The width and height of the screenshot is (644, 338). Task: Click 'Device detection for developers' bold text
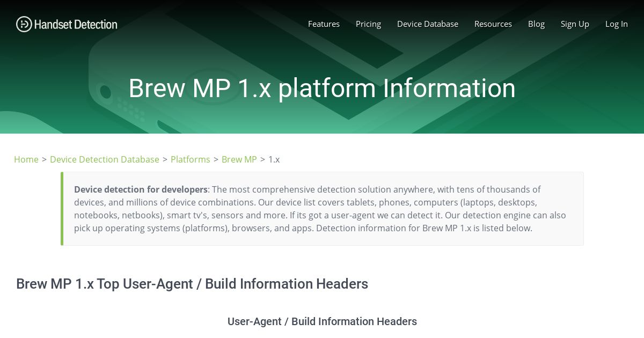[141, 189]
